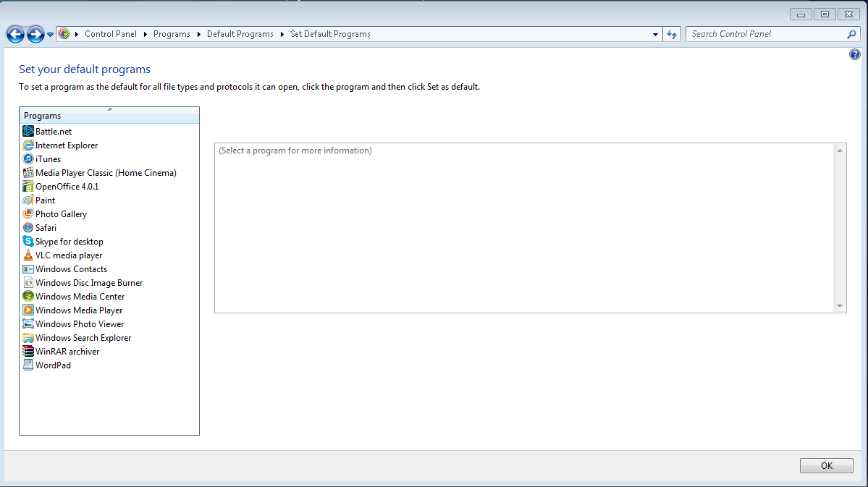
Task: Go back with the Back arrow button
Action: click(x=15, y=34)
